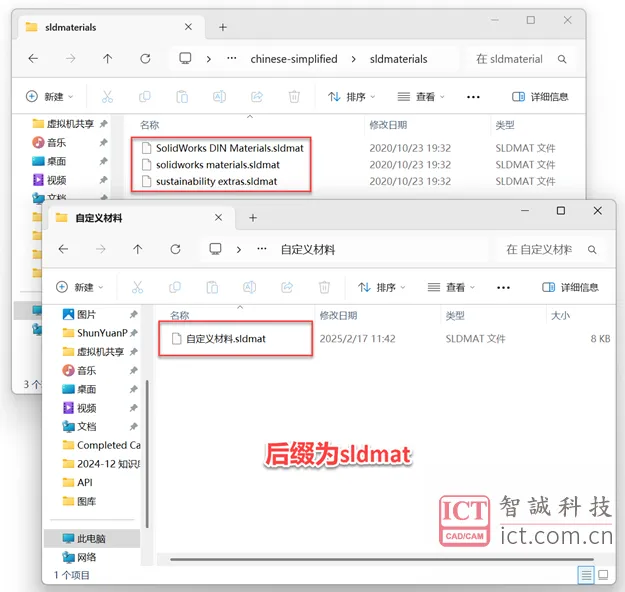Click search magnifier in sldmaterials window
The image size is (625, 592).
pos(562,59)
